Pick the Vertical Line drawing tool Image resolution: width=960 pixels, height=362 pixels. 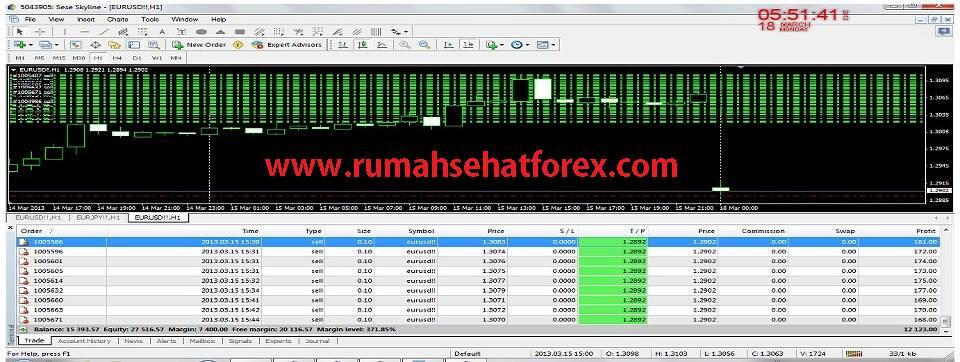pyautogui.click(x=65, y=31)
